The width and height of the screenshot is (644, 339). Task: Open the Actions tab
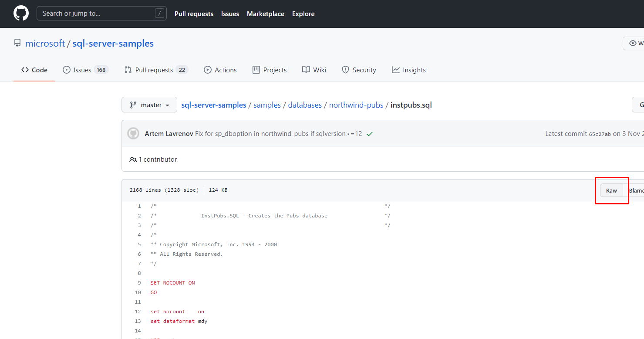coord(220,70)
